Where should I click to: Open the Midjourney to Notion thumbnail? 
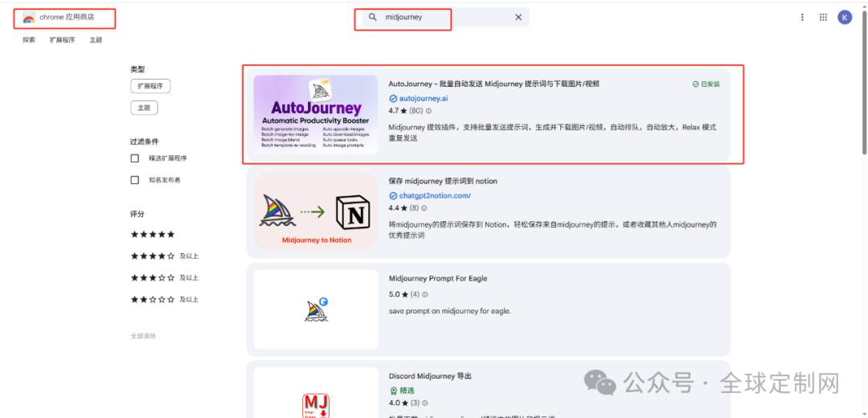pos(316,212)
